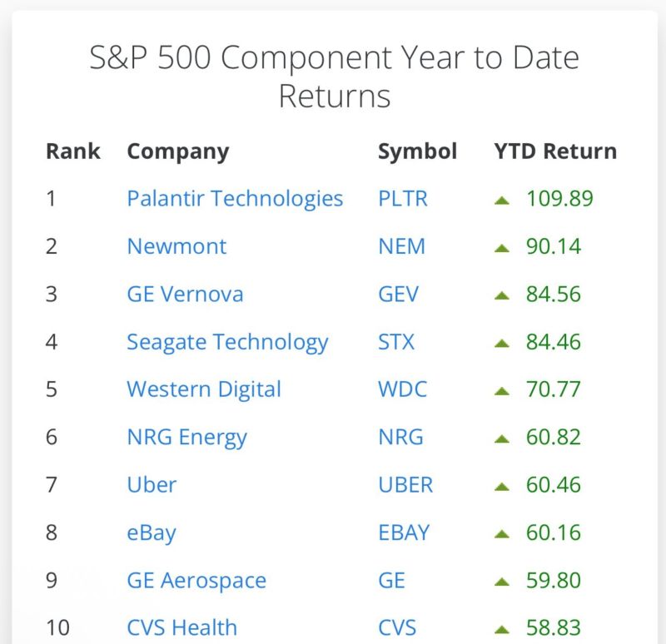Open the eBay company link
666x644 pixels.
[149, 532]
